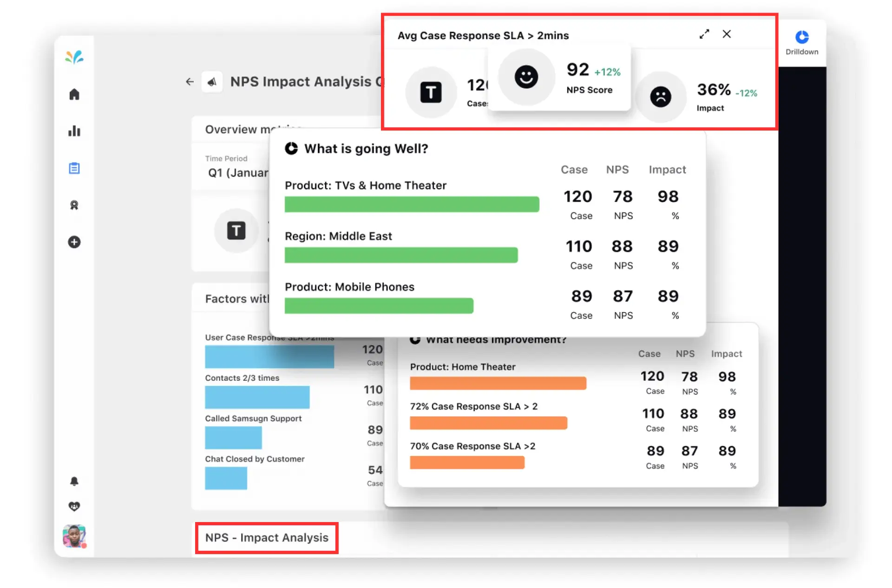This screenshot has width=892, height=588.
Task: Select the sad face on Impact card
Action: pos(662,96)
